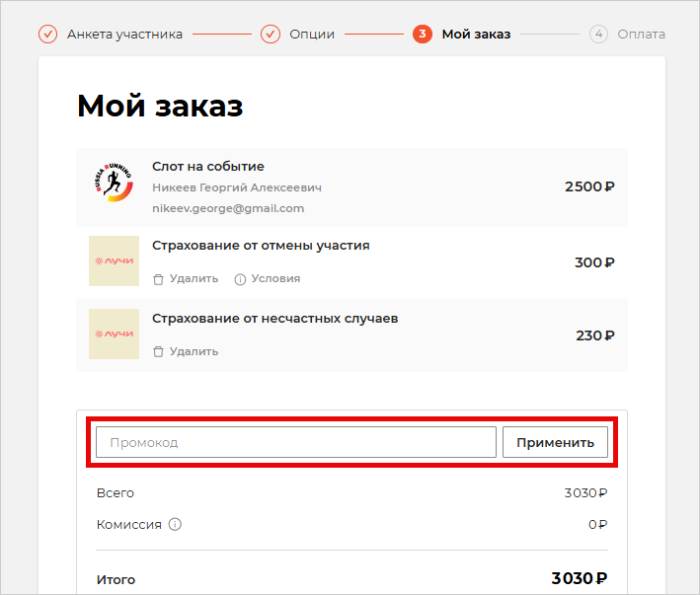700x595 pixels.
Task: Click the 2500 ₽ slot price
Action: click(x=589, y=186)
